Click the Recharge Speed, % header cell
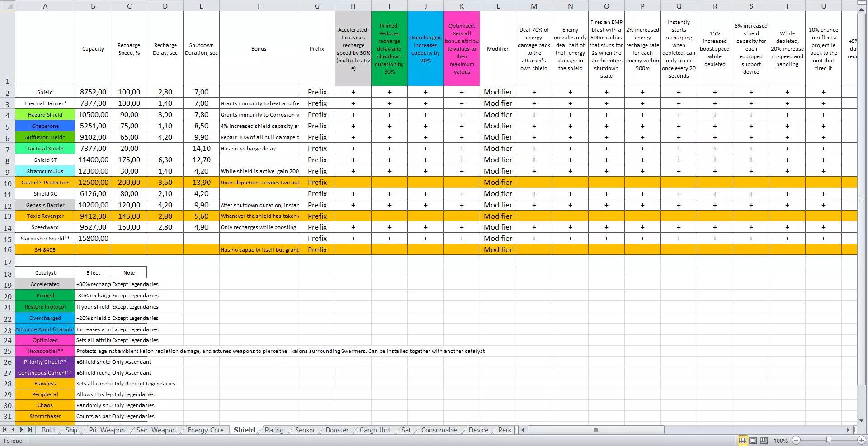 pyautogui.click(x=129, y=49)
